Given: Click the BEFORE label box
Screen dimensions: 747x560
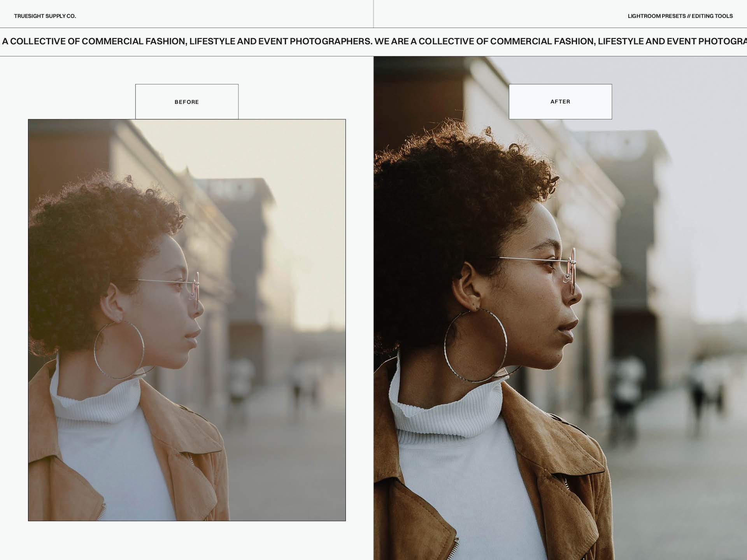Looking at the screenshot, I should coord(187,101).
